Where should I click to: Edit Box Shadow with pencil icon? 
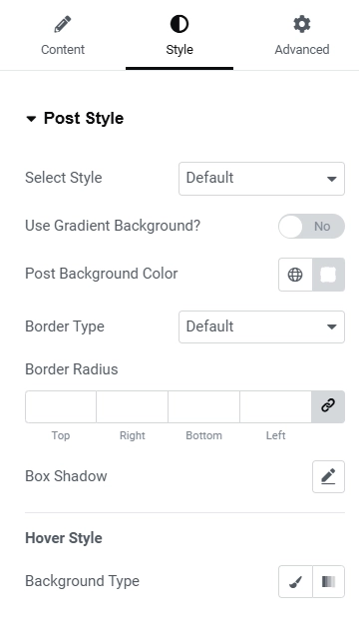click(x=328, y=476)
